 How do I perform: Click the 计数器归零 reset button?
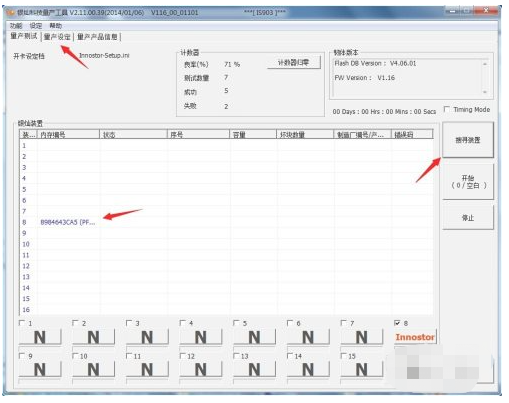pos(294,62)
